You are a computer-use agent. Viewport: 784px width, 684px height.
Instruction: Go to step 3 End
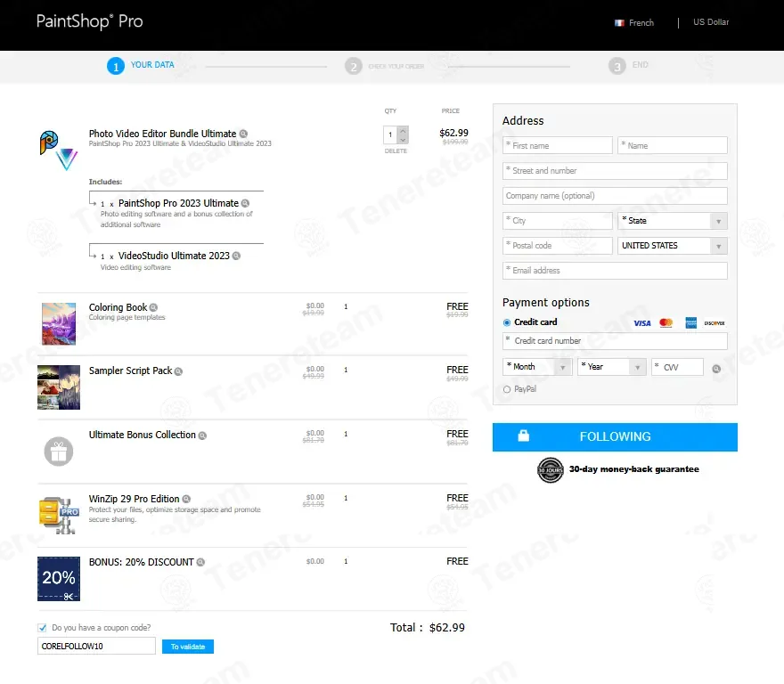tap(628, 66)
